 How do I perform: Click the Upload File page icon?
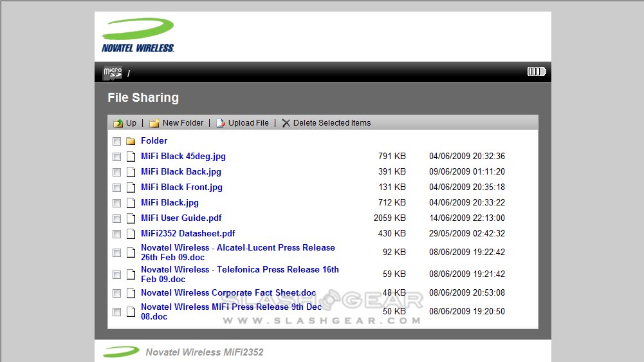tap(221, 123)
